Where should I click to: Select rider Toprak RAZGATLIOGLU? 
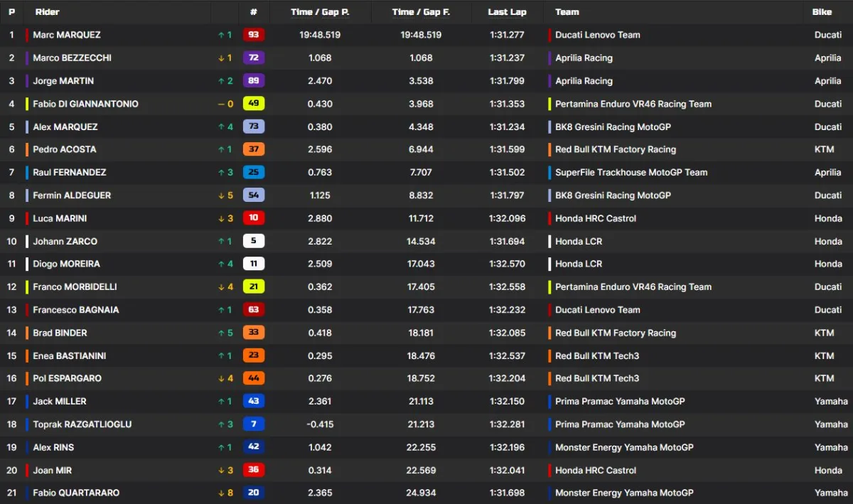click(82, 424)
